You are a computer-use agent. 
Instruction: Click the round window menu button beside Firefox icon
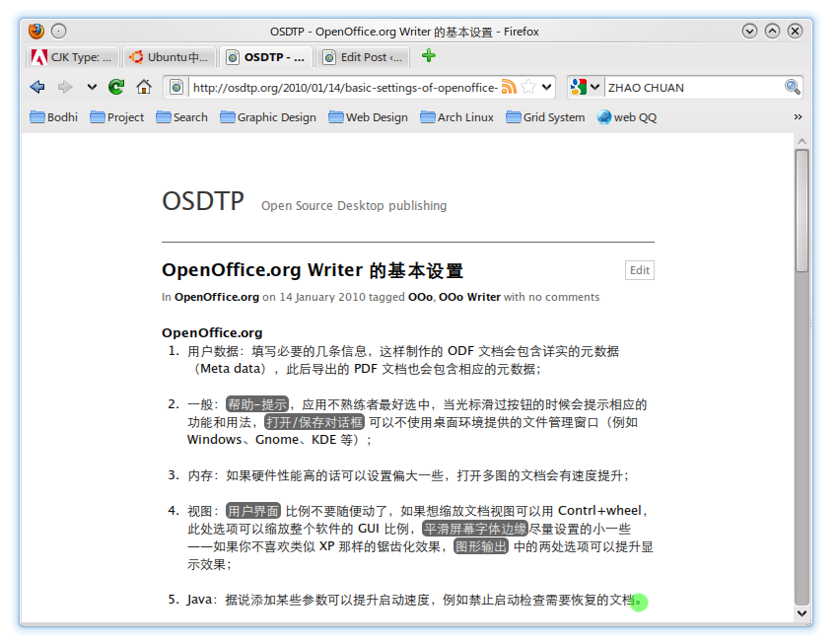(59, 31)
